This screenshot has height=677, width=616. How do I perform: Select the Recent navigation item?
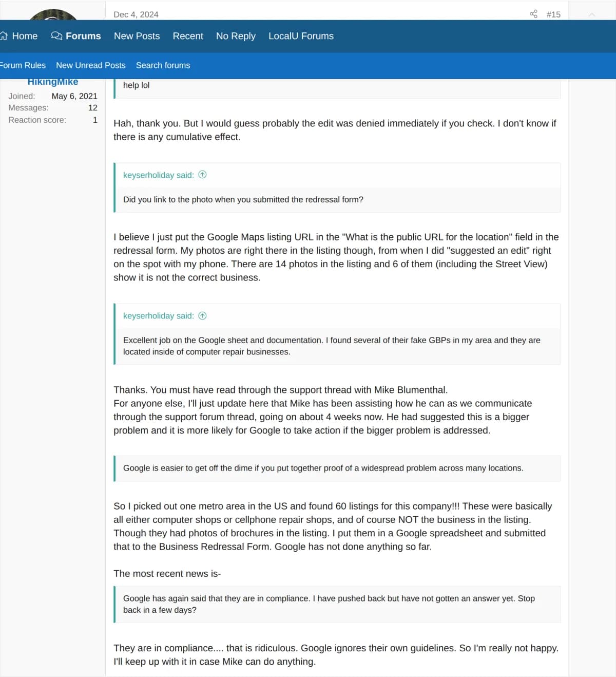coord(188,36)
